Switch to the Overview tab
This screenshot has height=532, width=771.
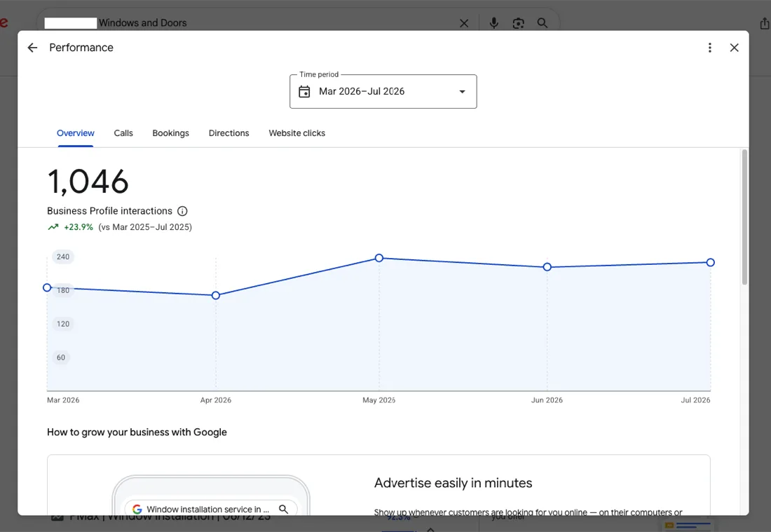[75, 133]
